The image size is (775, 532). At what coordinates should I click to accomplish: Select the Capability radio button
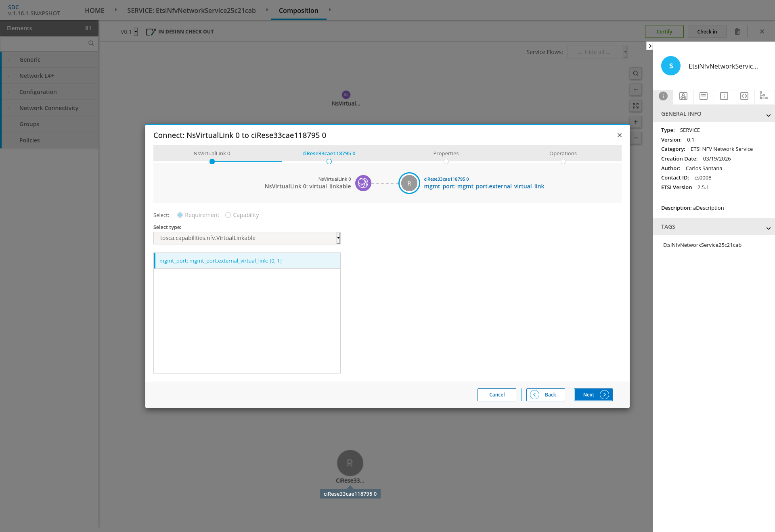tap(228, 215)
